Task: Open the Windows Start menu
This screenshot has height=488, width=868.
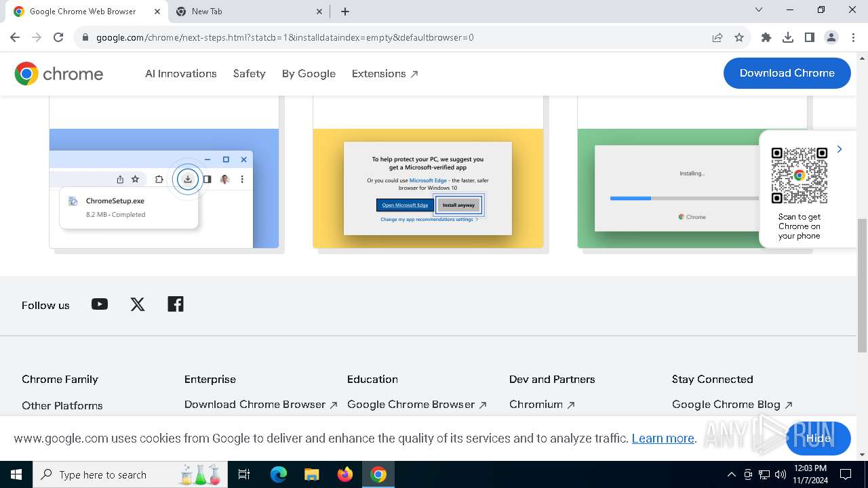Action: tap(16, 474)
